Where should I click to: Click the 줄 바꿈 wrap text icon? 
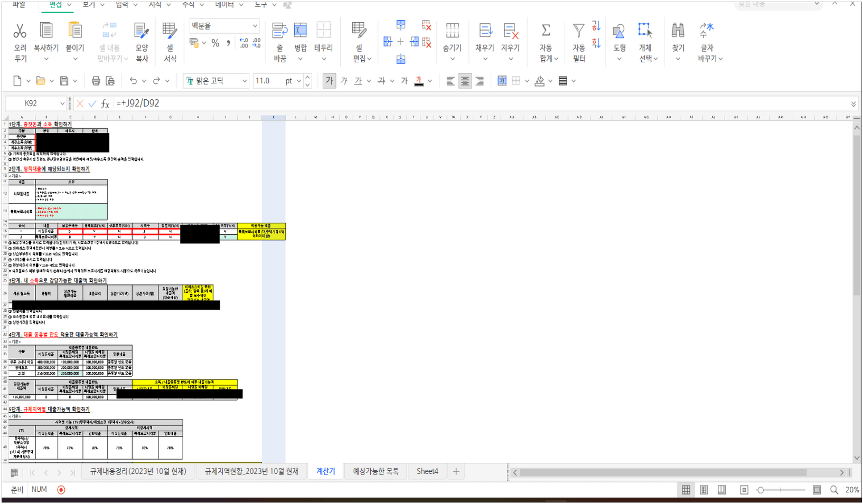coord(279,31)
